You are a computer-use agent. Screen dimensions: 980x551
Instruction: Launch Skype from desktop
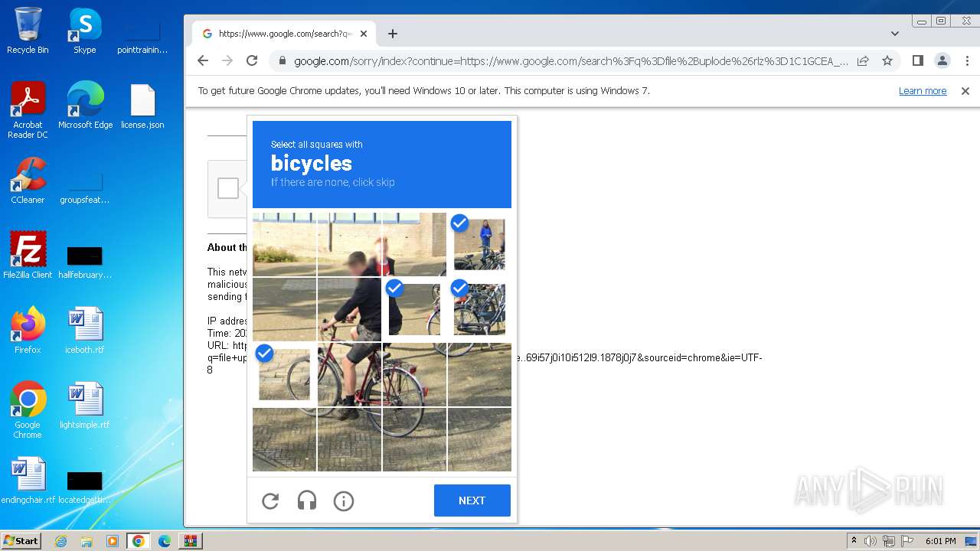[85, 31]
